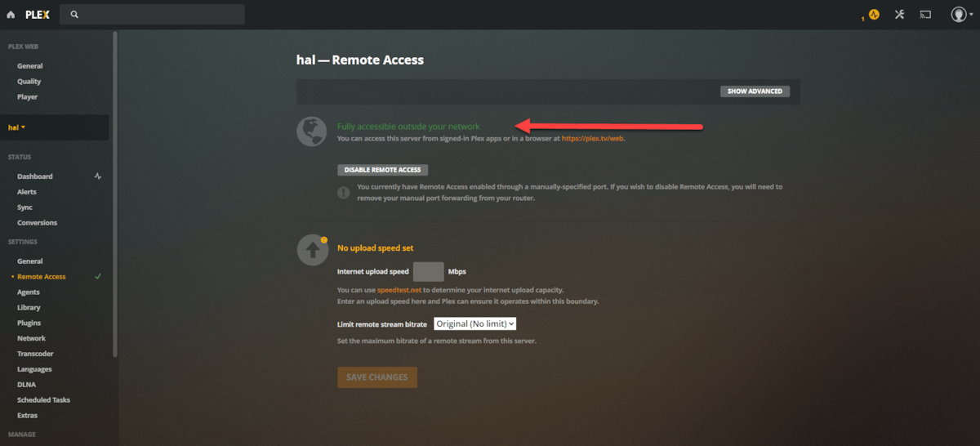Click 'Fully accessible outside your network' status text
980x446 pixels.
point(408,127)
